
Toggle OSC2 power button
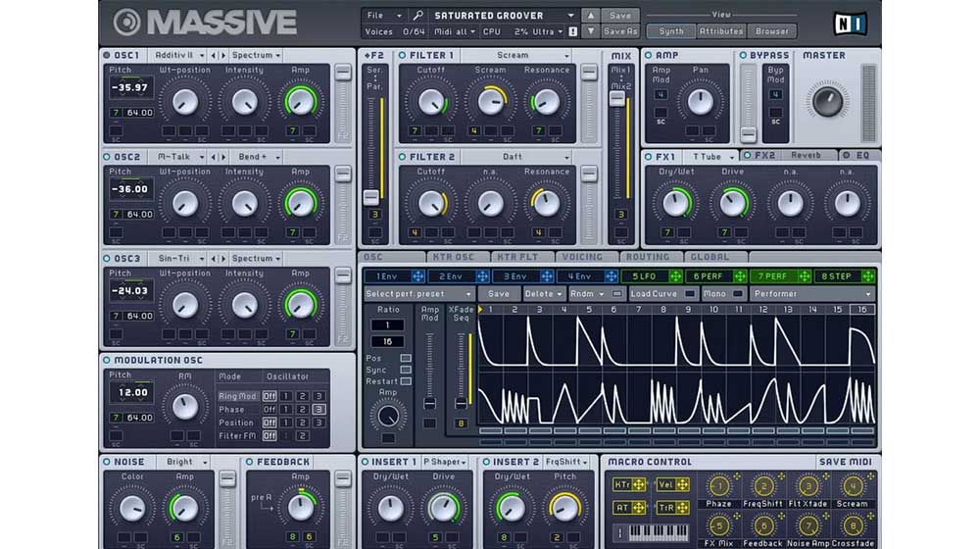click(x=106, y=157)
